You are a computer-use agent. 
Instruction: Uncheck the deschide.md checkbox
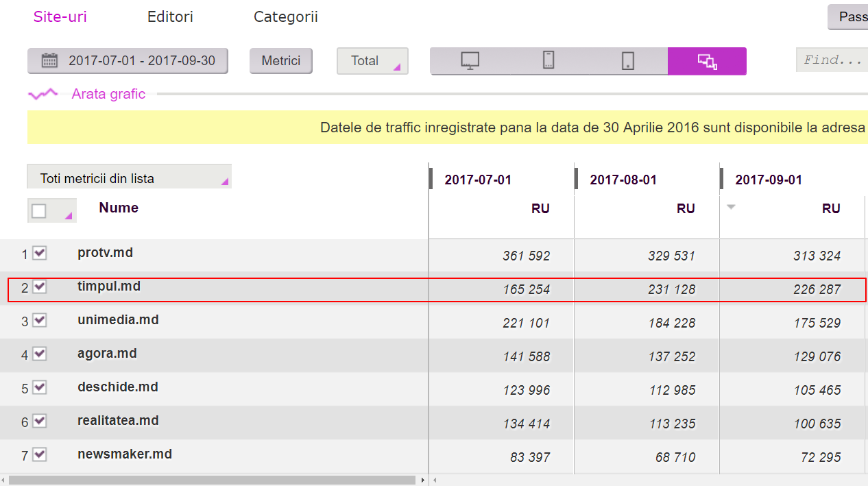40,388
